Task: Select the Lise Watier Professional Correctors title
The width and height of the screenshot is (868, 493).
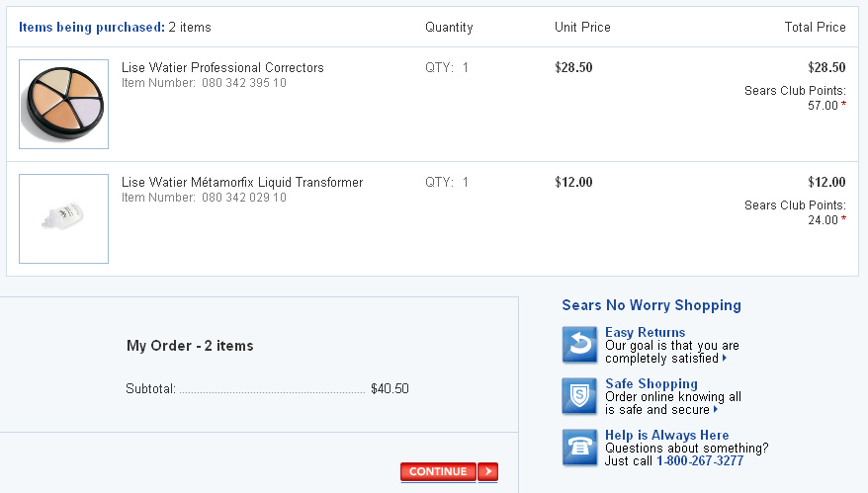Action: click(222, 67)
